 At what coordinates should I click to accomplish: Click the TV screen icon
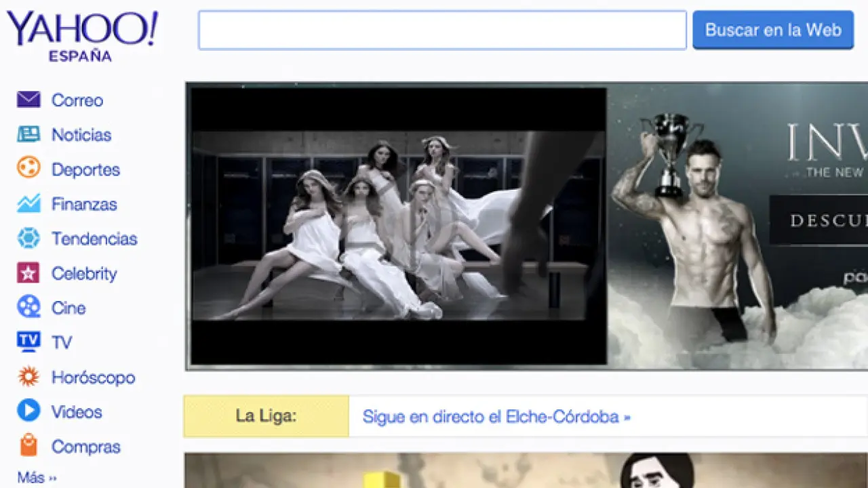click(x=28, y=342)
